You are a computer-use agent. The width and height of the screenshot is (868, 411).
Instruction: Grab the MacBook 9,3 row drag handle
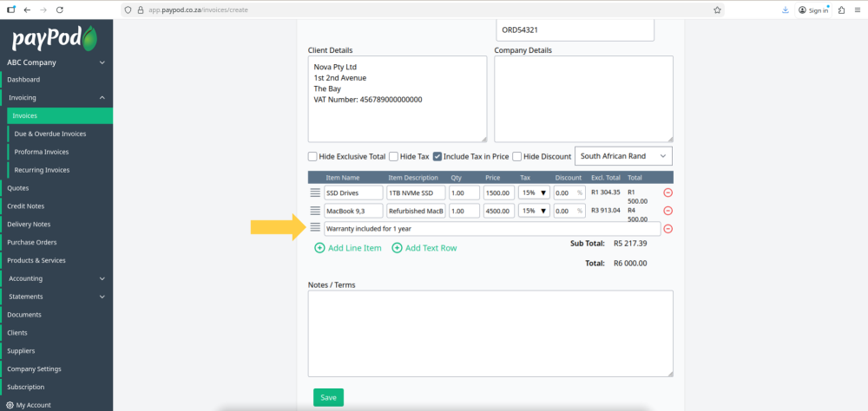(315, 211)
